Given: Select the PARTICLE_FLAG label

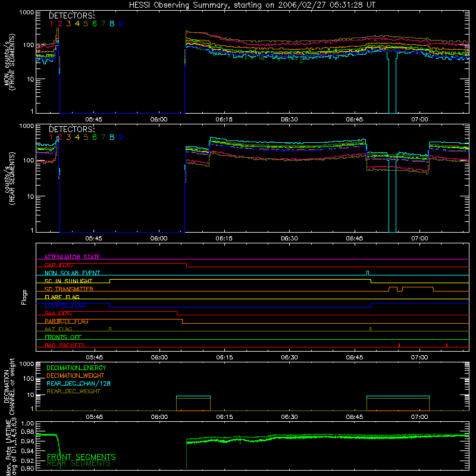Looking at the screenshot, I should [x=67, y=321].
